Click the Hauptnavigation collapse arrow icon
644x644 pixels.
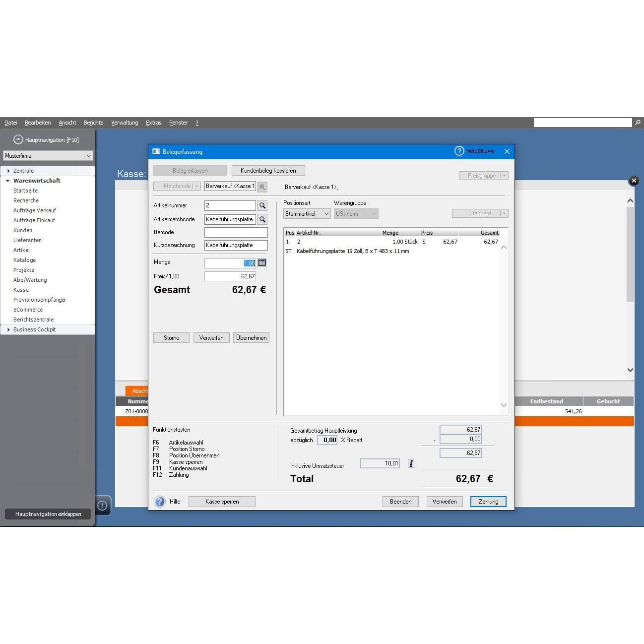point(18,139)
